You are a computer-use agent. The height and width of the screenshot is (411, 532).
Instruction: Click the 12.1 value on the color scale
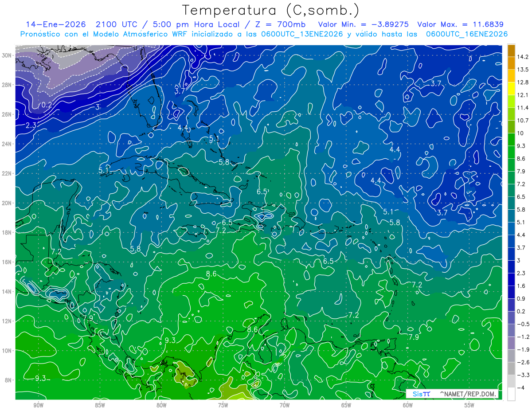[523, 95]
